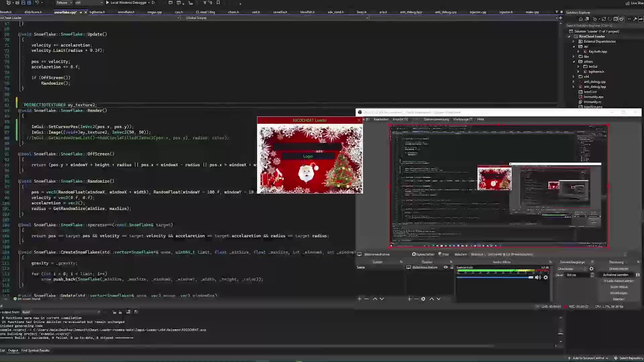Mute the Desktop-Audio speaker icon
Image resolution: width=644 pixels, height=362 pixels.
click(x=538, y=277)
